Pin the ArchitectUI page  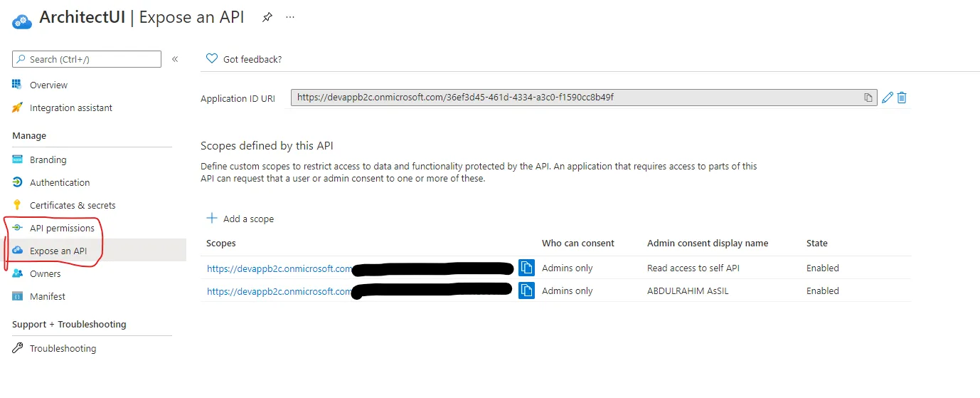click(267, 17)
